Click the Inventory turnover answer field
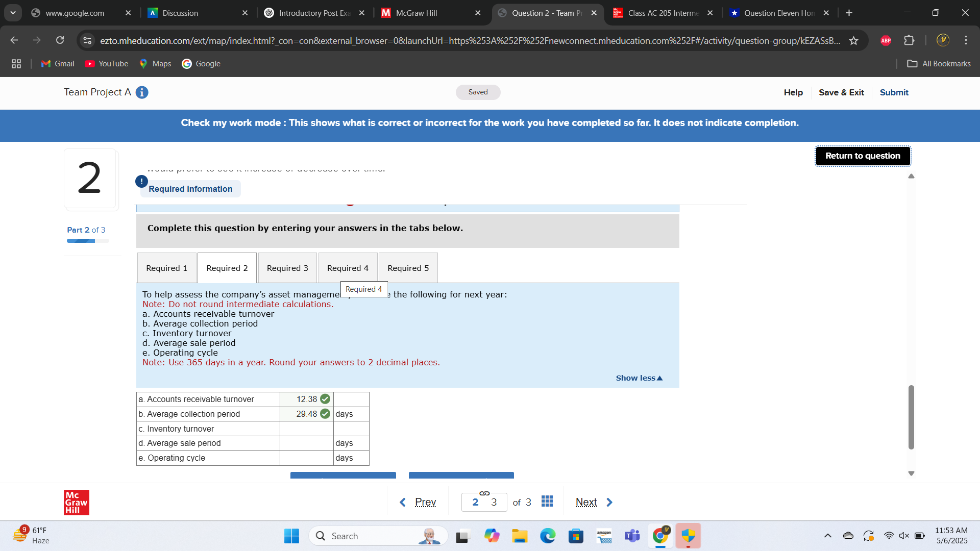Screen dimensions: 980x551 point(306,429)
